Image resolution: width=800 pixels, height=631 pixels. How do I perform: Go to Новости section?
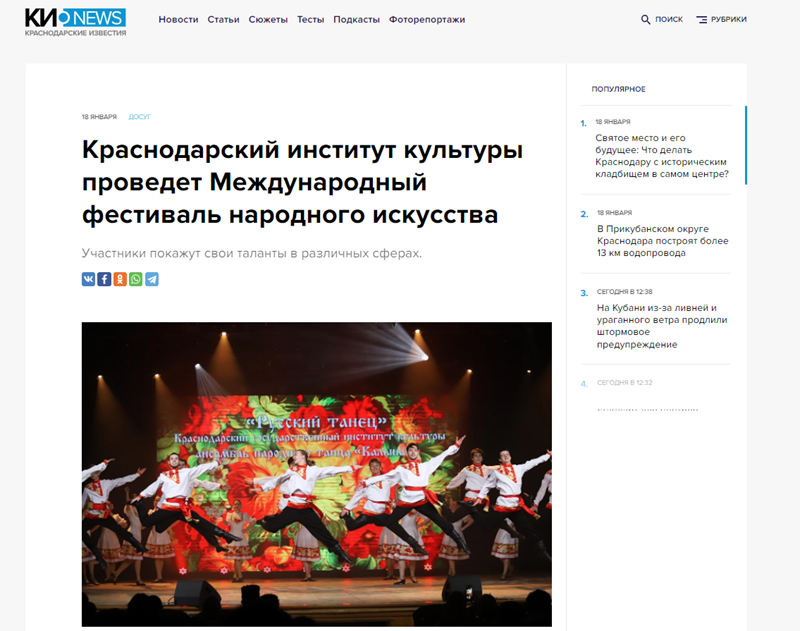tap(178, 19)
